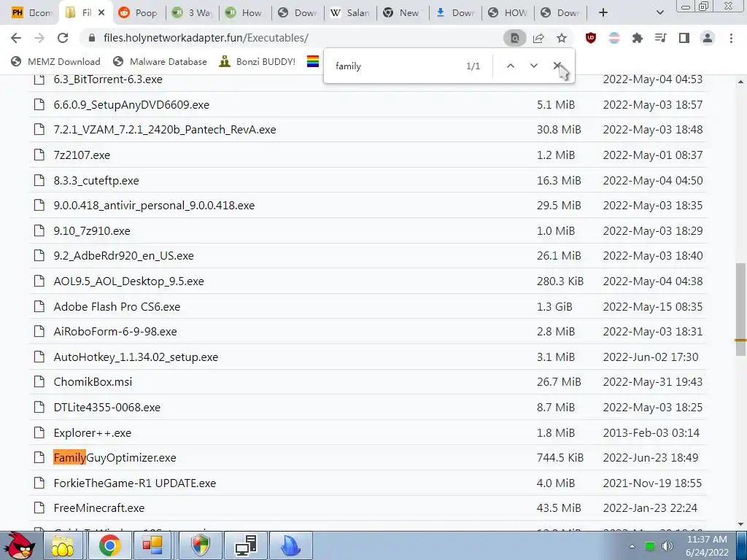The width and height of the screenshot is (747, 560).
Task: Open 9.2_AdbeRdr920_en_US.exe link
Action: click(x=124, y=256)
